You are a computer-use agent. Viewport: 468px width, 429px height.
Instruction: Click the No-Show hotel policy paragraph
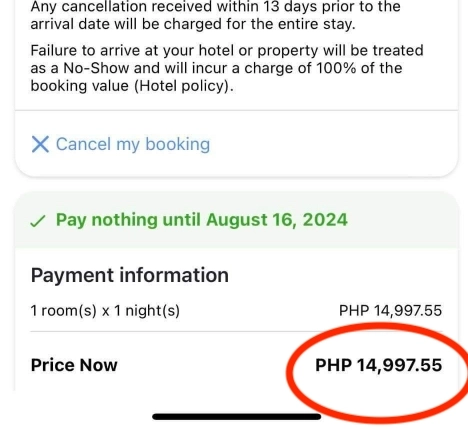(227, 68)
